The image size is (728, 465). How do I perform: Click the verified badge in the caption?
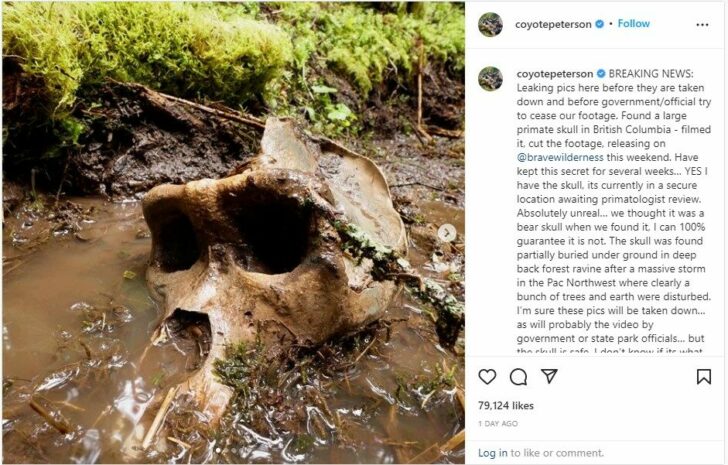point(601,73)
